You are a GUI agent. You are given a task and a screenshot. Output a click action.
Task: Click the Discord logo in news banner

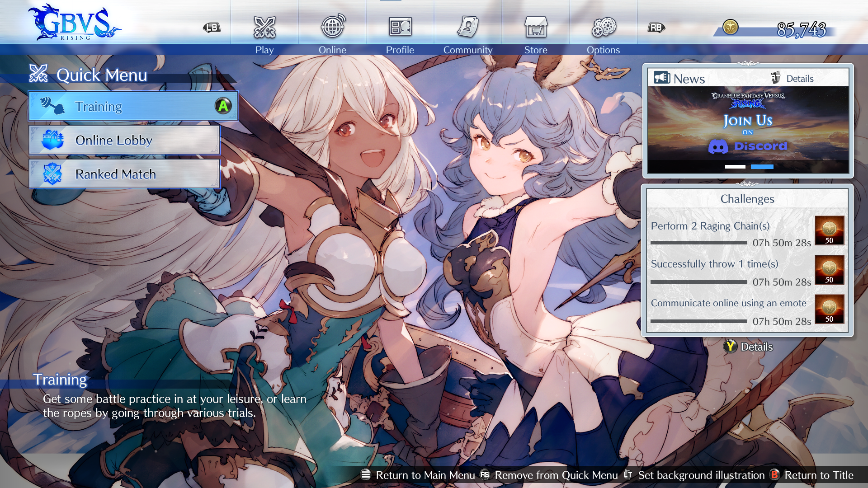tap(718, 146)
